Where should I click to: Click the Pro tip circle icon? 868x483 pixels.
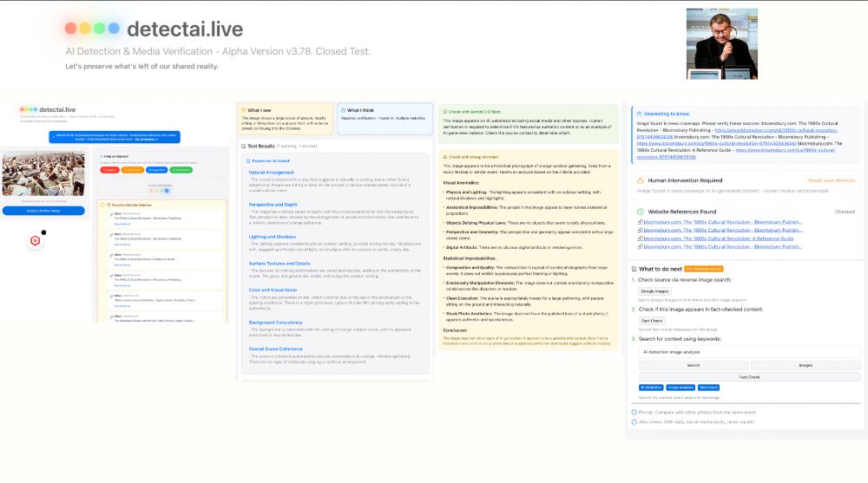(x=635, y=412)
